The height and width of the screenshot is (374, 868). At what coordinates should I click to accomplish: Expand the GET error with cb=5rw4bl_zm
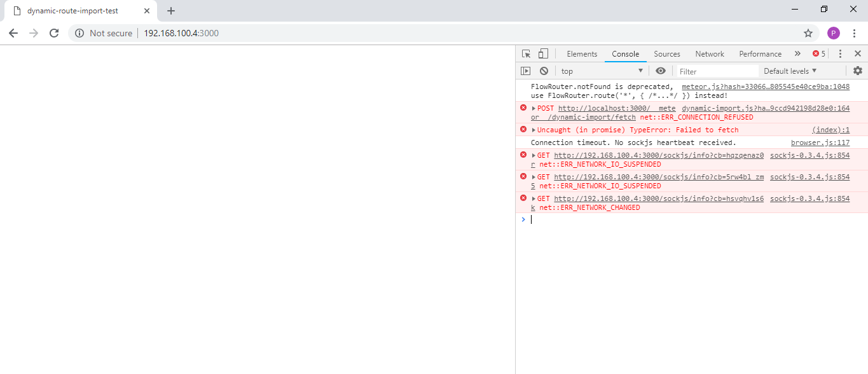[534, 177]
